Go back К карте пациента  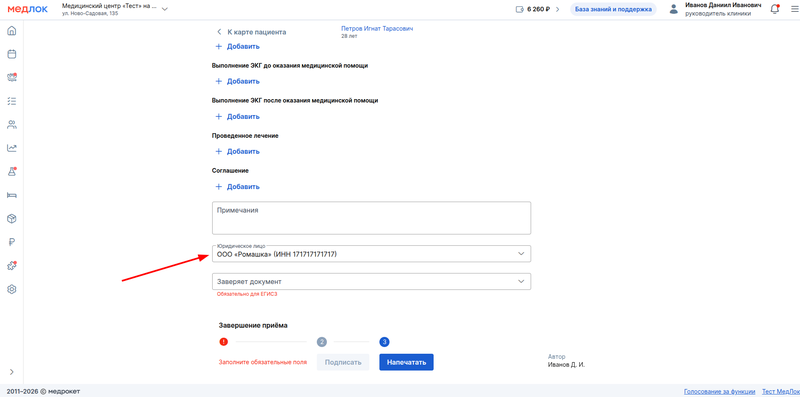(252, 32)
